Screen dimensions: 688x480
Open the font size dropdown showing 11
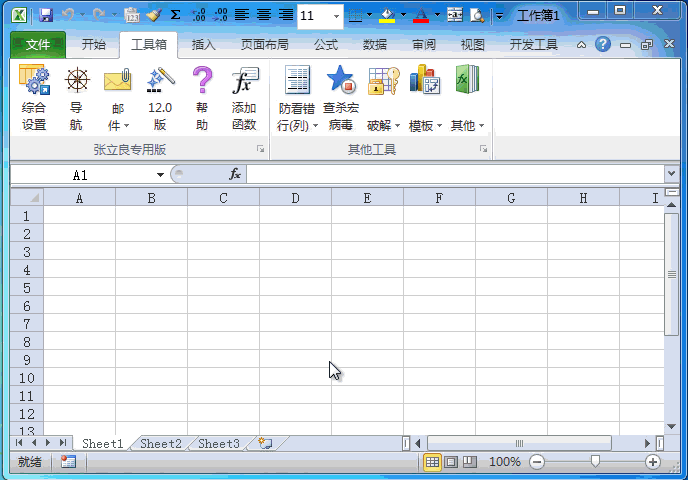[335, 15]
